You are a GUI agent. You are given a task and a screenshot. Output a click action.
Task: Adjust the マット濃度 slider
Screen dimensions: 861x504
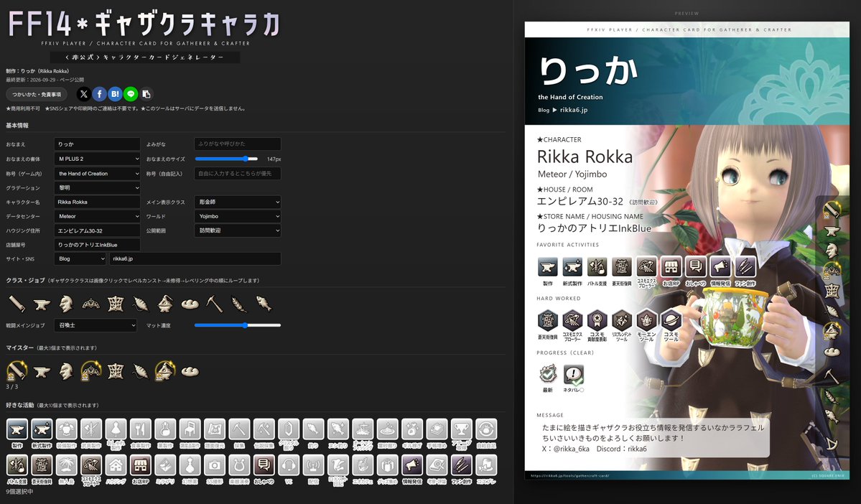tap(238, 325)
